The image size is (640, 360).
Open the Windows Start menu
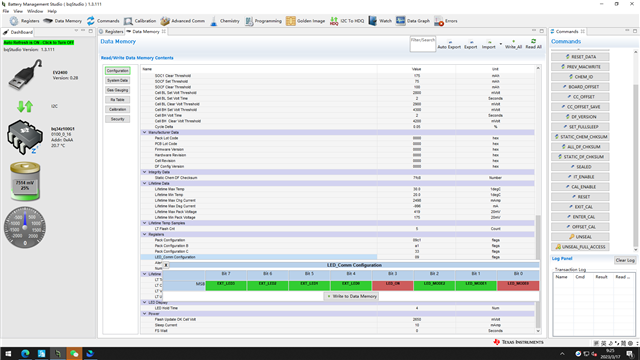(8, 353)
